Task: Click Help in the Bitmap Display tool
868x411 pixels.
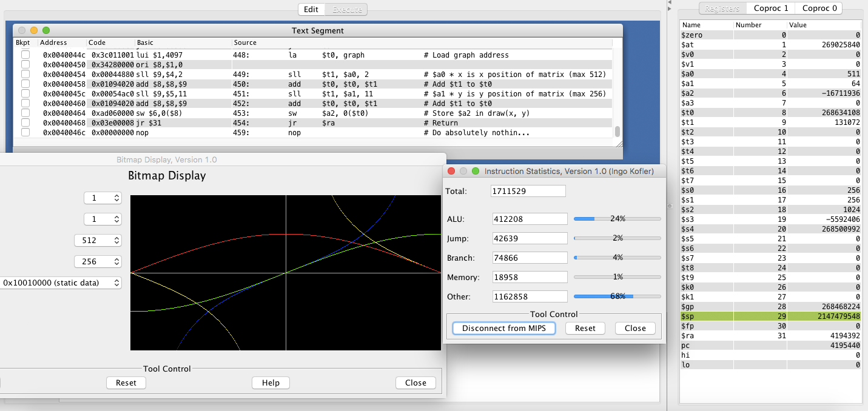Action: 271,383
